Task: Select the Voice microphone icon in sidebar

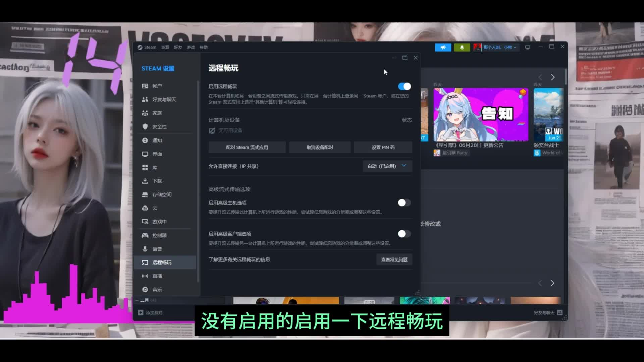Action: point(145,249)
